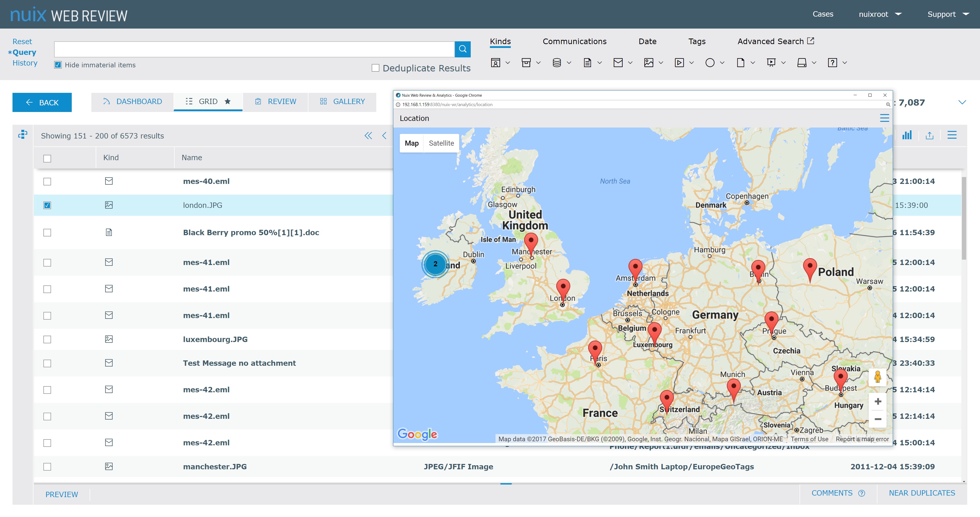Expand the chevron beside the 7,087 count
Viewport: 980px width, 517px height.
click(962, 102)
